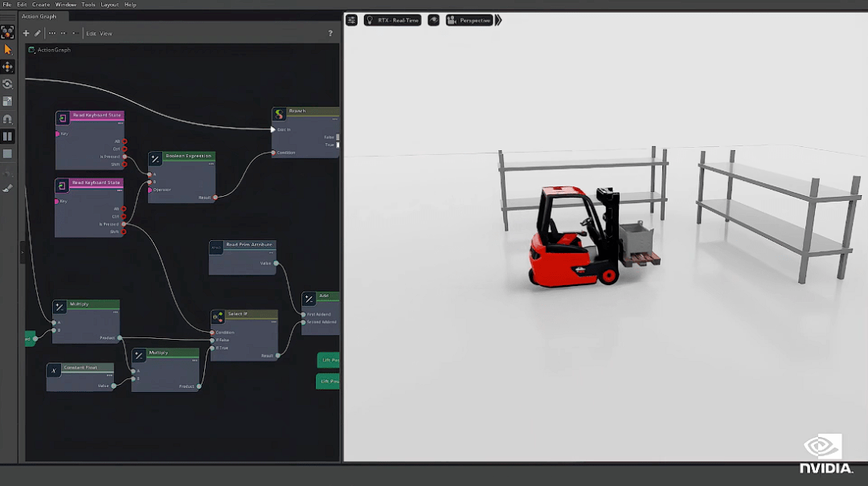Pause the simulation
The image size is (868, 486).
pos(7,137)
